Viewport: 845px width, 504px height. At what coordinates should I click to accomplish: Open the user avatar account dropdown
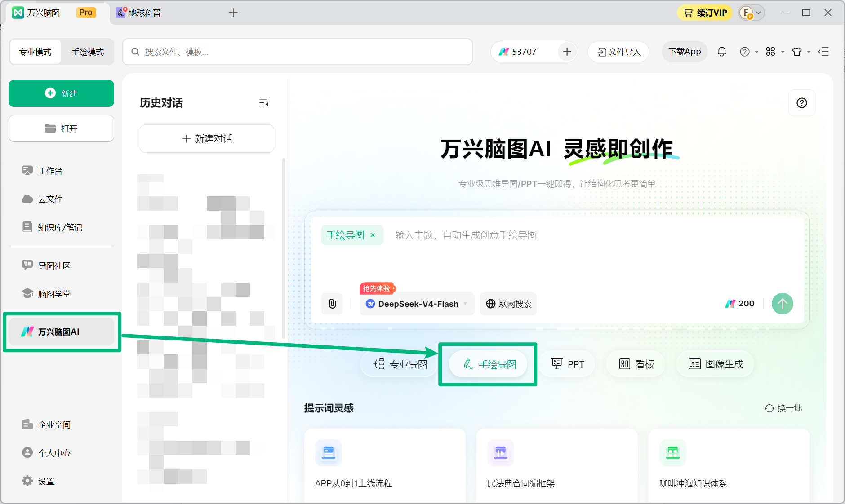coord(752,13)
